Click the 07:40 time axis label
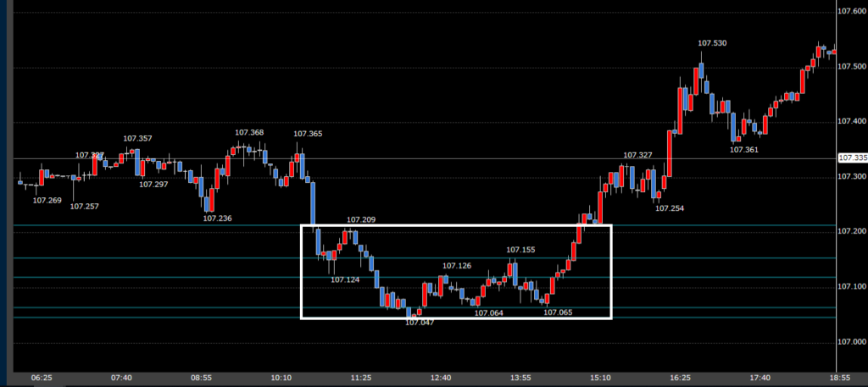 [121, 379]
